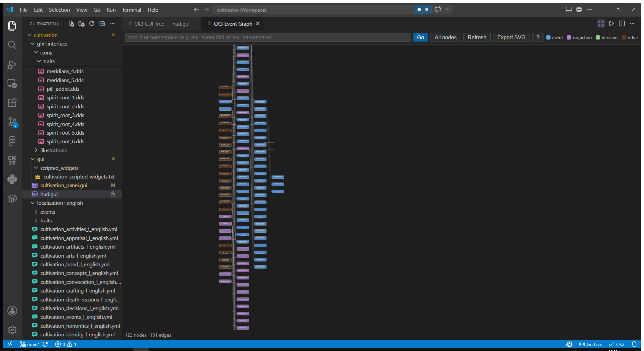This screenshot has height=351, width=644.
Task: Open notifications bell in status bar
Action: tap(634, 344)
